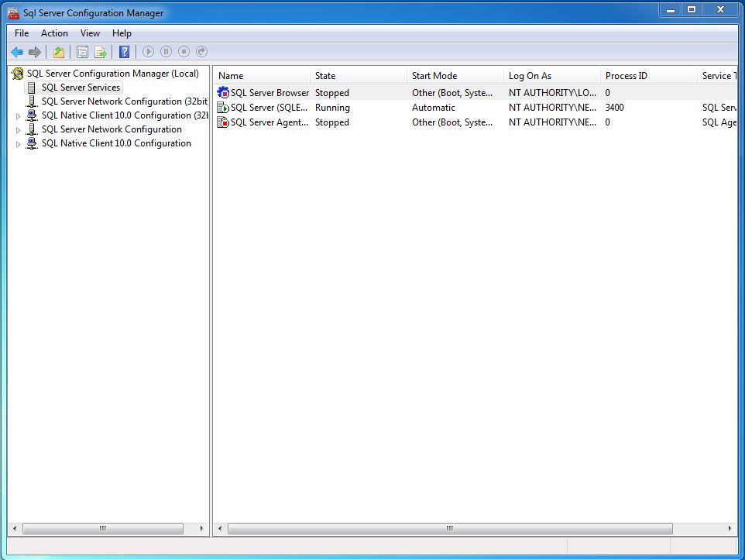745x560 pixels.
Task: Open the View menu
Action: coord(90,33)
